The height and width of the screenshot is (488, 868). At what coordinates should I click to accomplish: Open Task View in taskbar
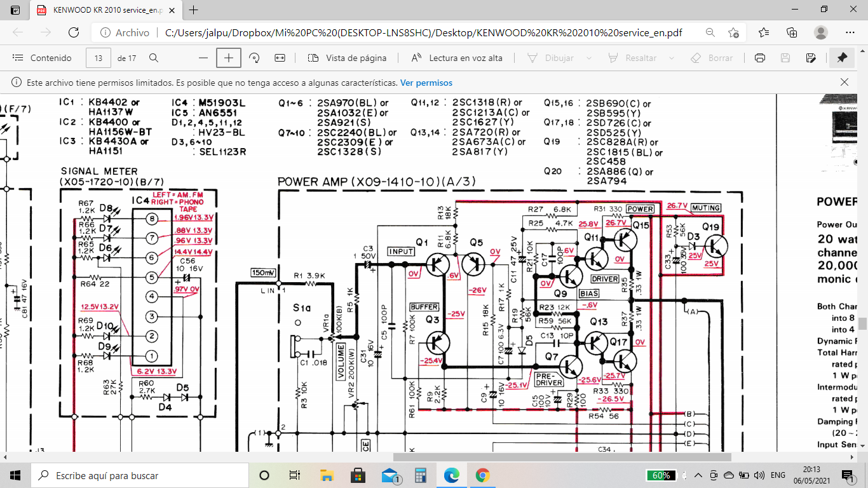pyautogui.click(x=294, y=475)
